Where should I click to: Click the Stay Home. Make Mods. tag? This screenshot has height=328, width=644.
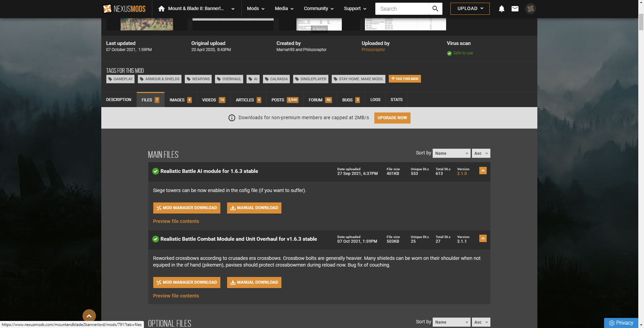point(359,79)
